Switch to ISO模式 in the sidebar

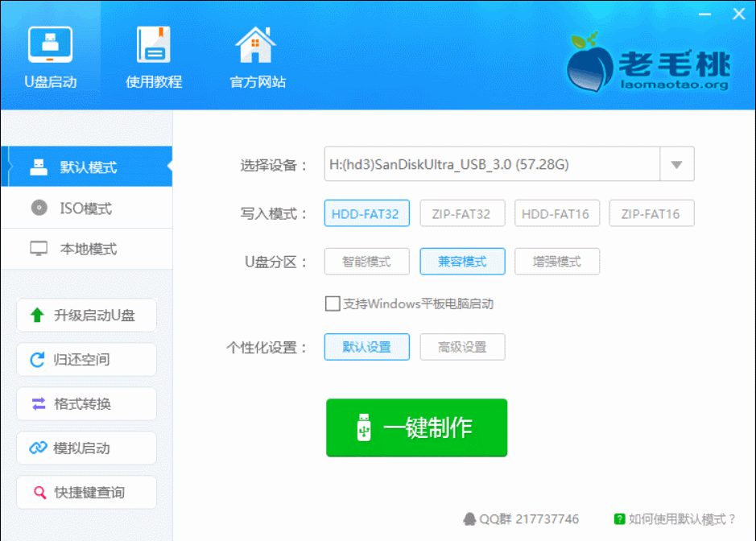85,207
